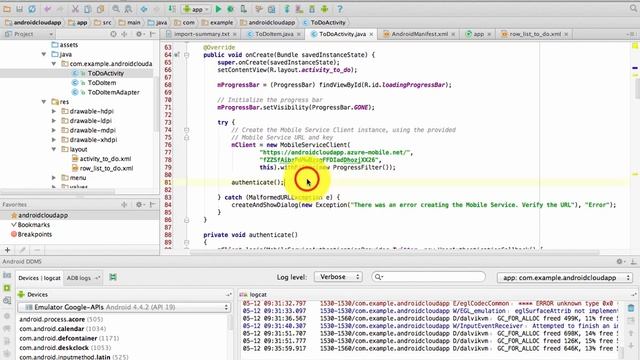This screenshot has height=360, width=640.
Task: Click the Find magnifier icon
Action: 116,9
